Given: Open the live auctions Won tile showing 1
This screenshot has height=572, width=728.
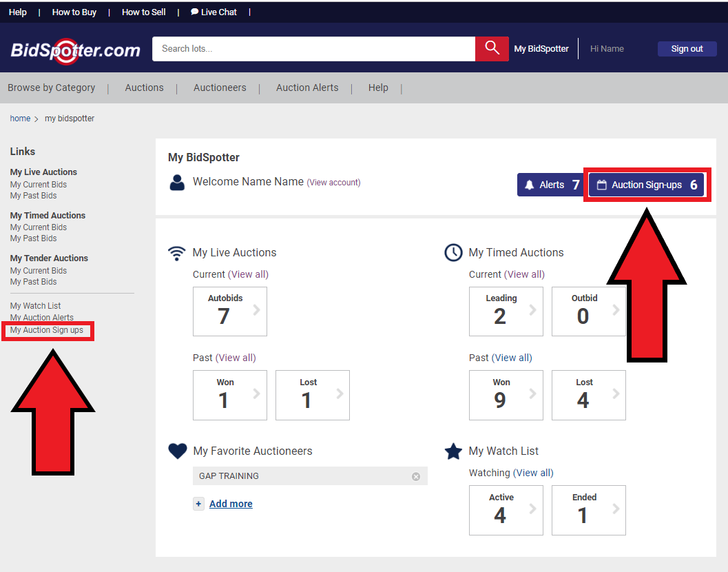Looking at the screenshot, I should [x=230, y=395].
